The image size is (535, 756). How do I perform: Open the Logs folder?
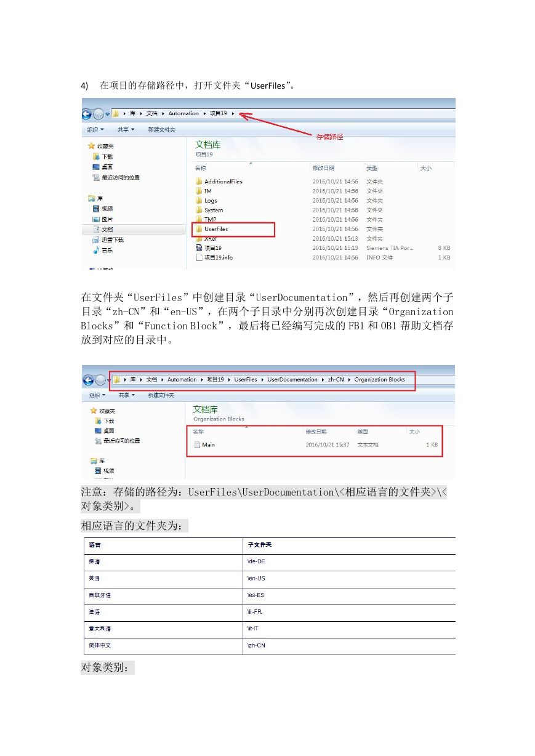[206, 201]
